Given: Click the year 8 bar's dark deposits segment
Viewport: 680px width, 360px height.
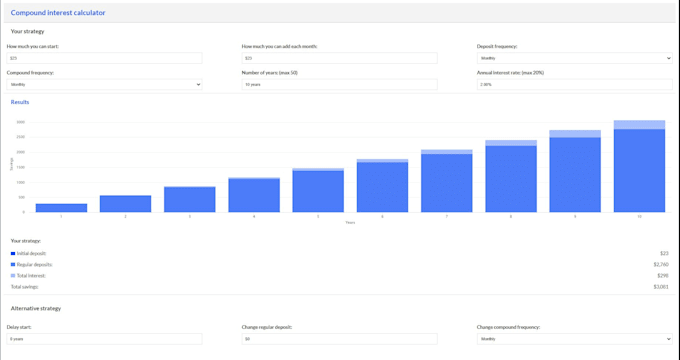Looking at the screenshot, I should pos(511,179).
